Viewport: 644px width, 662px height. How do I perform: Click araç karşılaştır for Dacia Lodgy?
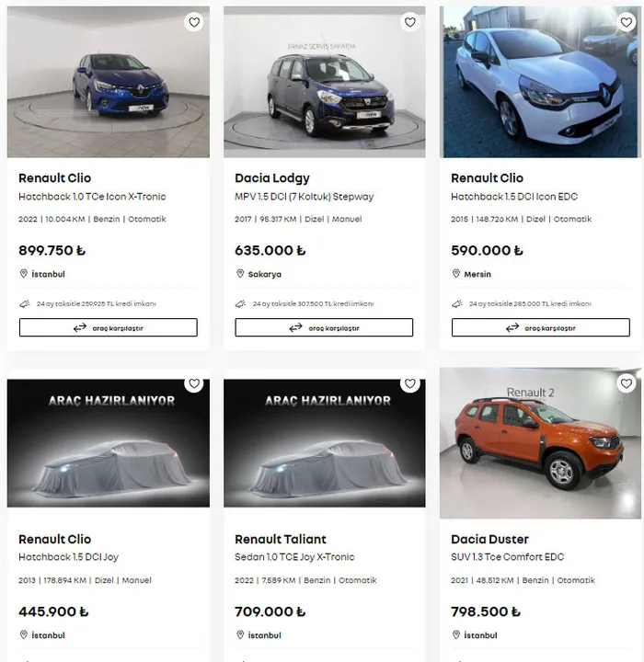[324, 327]
